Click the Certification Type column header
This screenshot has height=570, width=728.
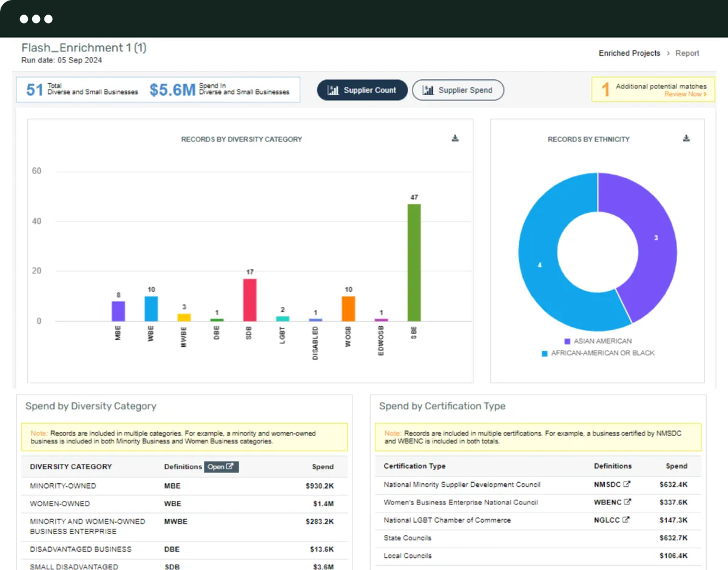414,466
